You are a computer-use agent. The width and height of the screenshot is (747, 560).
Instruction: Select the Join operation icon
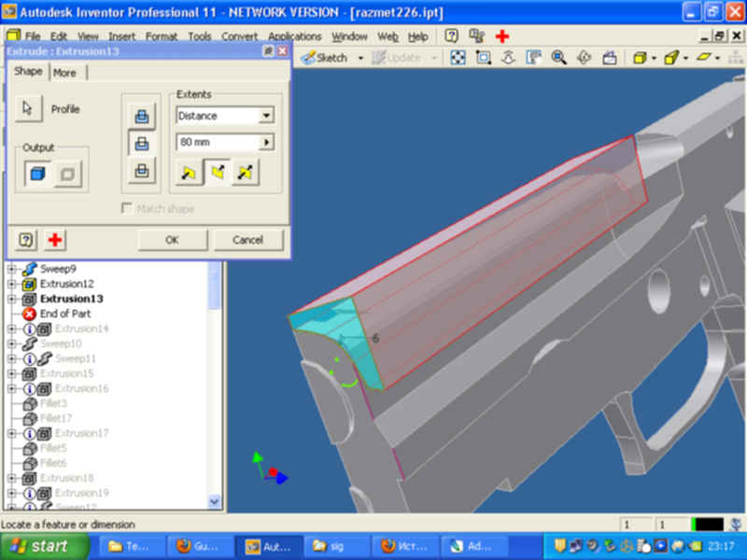click(141, 117)
